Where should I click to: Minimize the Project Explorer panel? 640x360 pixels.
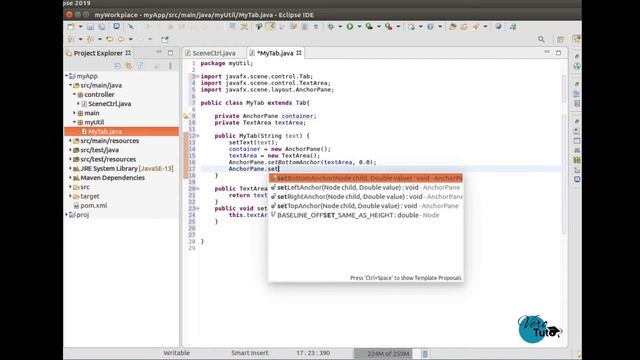[159, 52]
